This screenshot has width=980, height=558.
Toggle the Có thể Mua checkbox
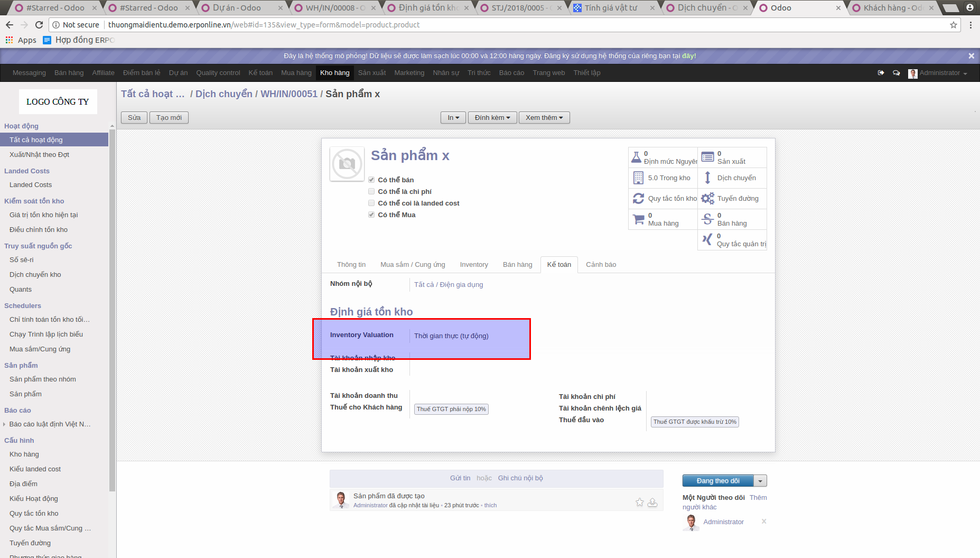(371, 215)
